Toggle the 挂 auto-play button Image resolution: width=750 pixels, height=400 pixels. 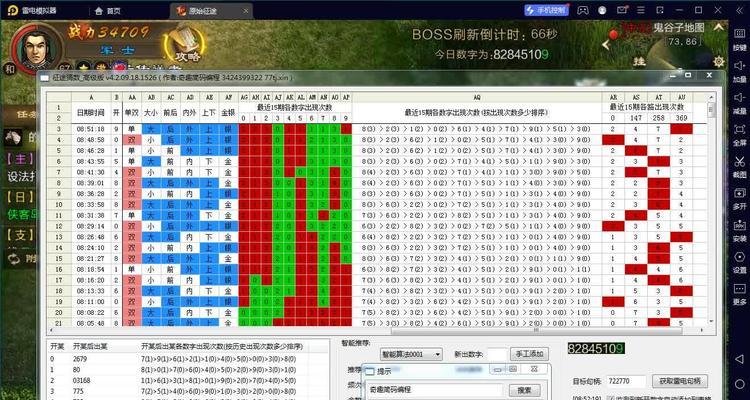tap(639, 61)
